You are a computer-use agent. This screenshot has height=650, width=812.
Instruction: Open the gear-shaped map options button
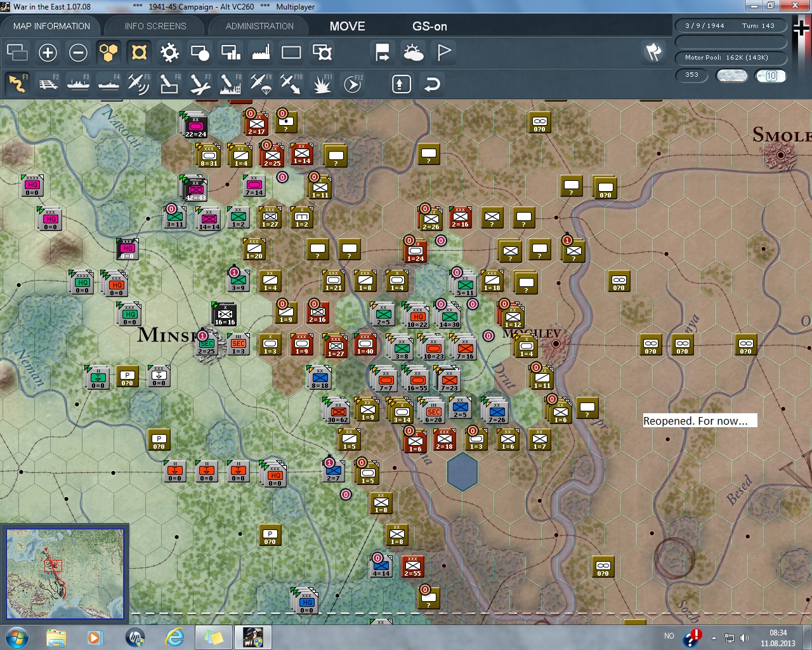pos(169,52)
